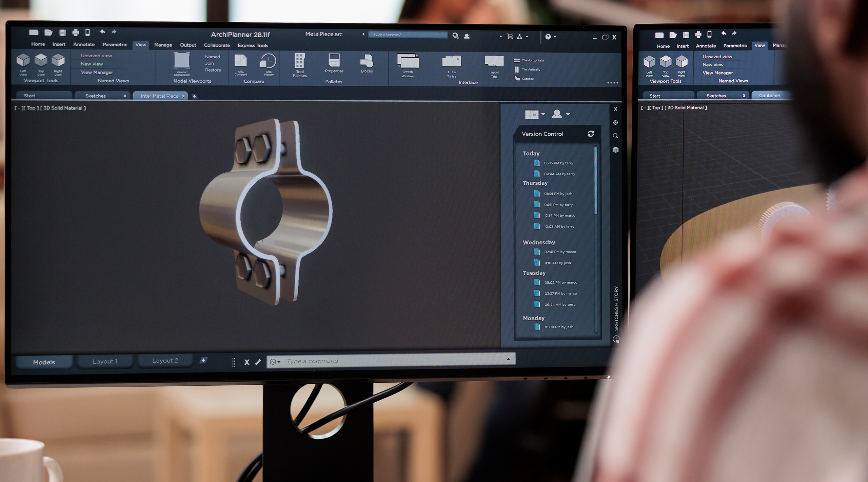The width and height of the screenshot is (868, 482).
Task: Click the Print icon in main window
Action: pyautogui.click(x=76, y=33)
